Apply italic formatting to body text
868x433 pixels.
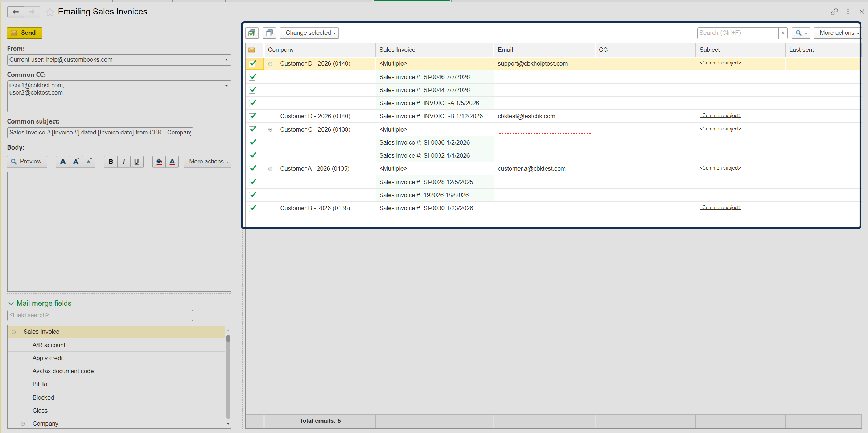pos(124,162)
